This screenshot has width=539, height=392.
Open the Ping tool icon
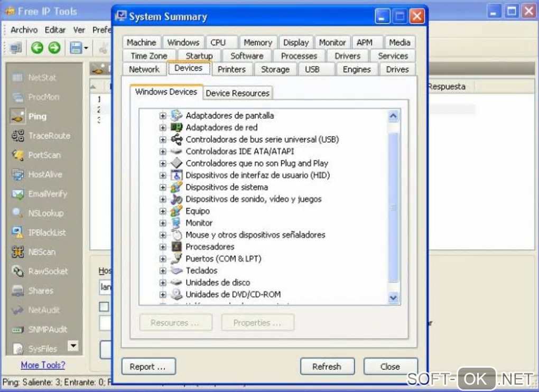[x=17, y=116]
